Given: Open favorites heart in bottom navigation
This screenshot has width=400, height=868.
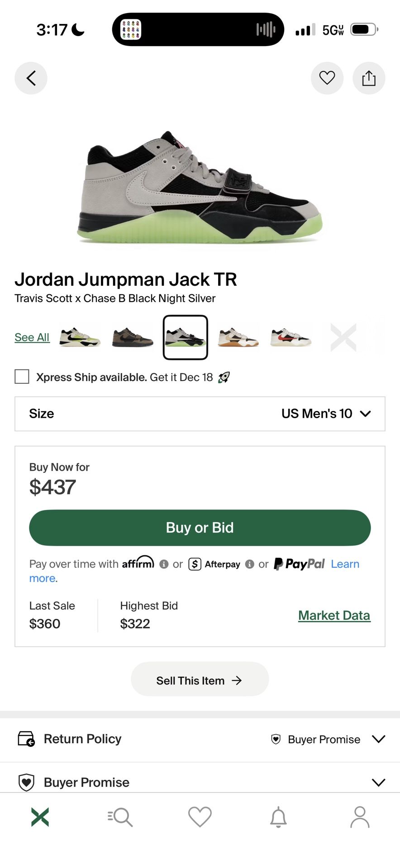Looking at the screenshot, I should [x=200, y=817].
